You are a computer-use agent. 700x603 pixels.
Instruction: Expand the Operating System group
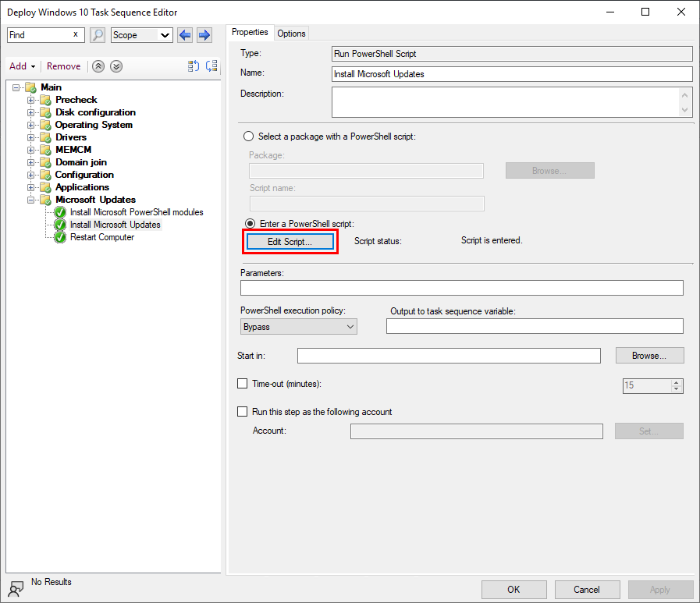tap(30, 125)
